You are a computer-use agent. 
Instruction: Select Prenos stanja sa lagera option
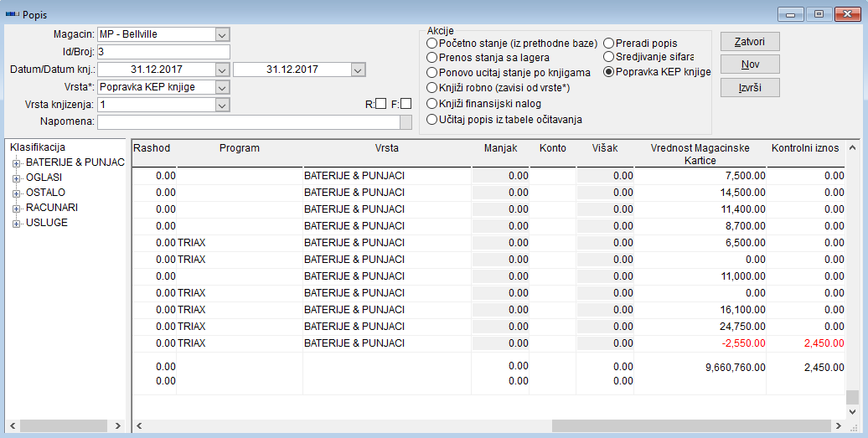tap(431, 58)
